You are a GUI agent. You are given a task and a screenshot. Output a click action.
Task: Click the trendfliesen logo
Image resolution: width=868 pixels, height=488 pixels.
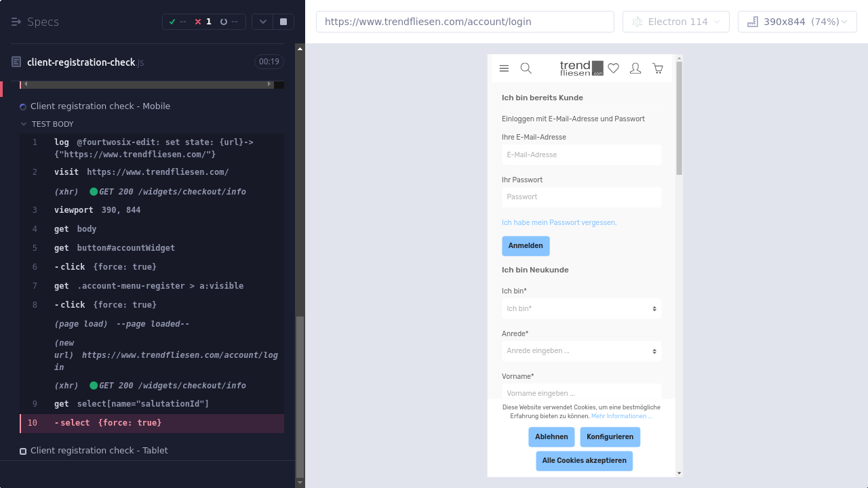pyautogui.click(x=581, y=68)
